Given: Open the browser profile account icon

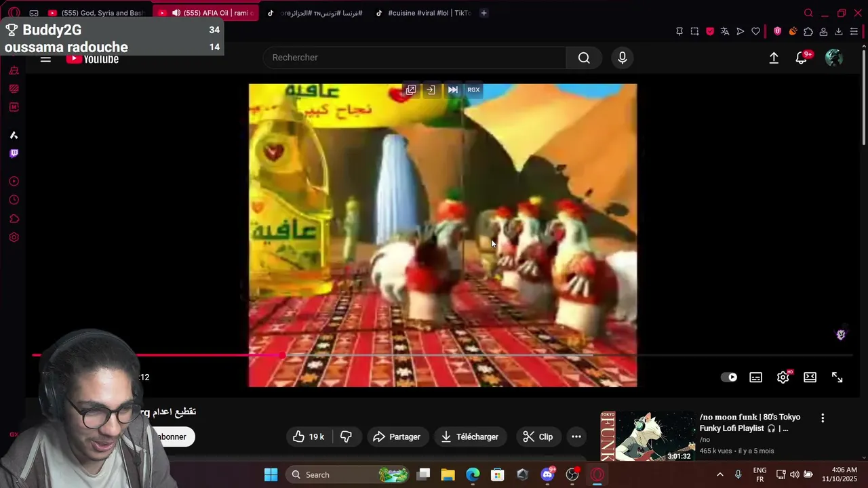Looking at the screenshot, I should click(x=823, y=31).
